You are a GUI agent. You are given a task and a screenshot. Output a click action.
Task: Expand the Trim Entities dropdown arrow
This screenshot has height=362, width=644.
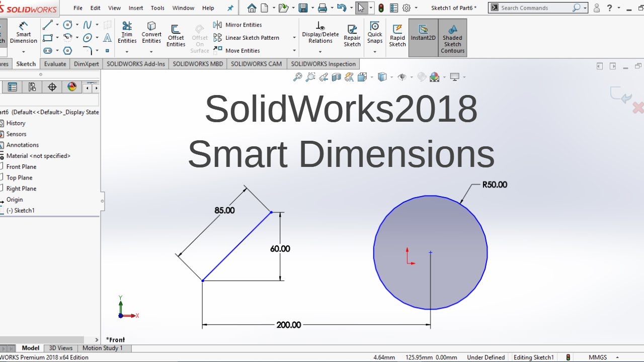click(127, 52)
